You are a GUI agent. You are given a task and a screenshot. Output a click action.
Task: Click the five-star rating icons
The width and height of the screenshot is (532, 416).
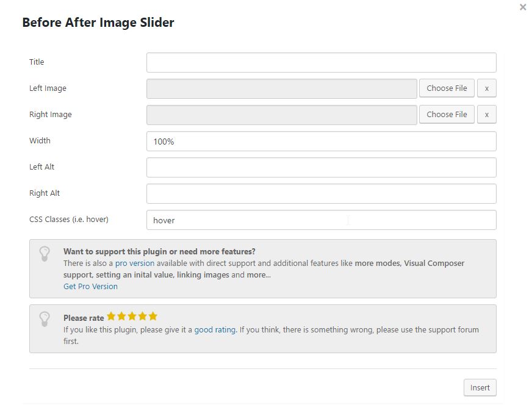(132, 316)
